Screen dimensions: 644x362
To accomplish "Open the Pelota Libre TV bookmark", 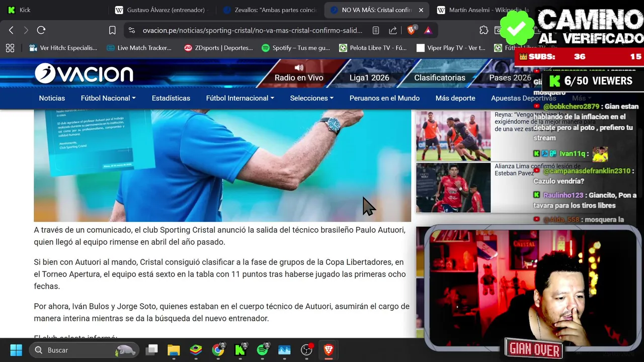I will (373, 48).
